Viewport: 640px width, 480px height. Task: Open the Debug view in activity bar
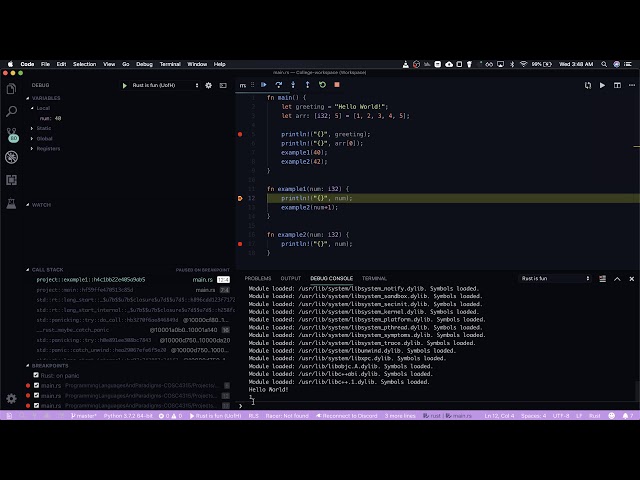[11, 157]
